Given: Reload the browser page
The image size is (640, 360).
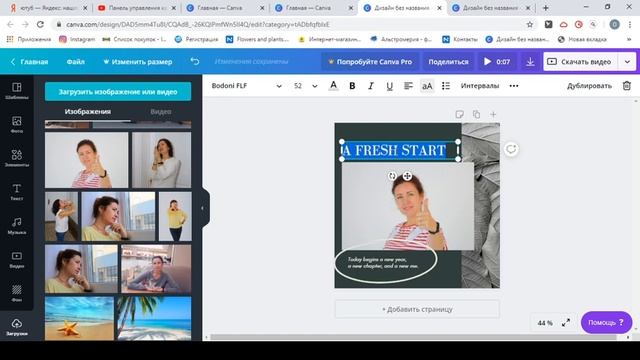Looking at the screenshot, I should (40, 24).
